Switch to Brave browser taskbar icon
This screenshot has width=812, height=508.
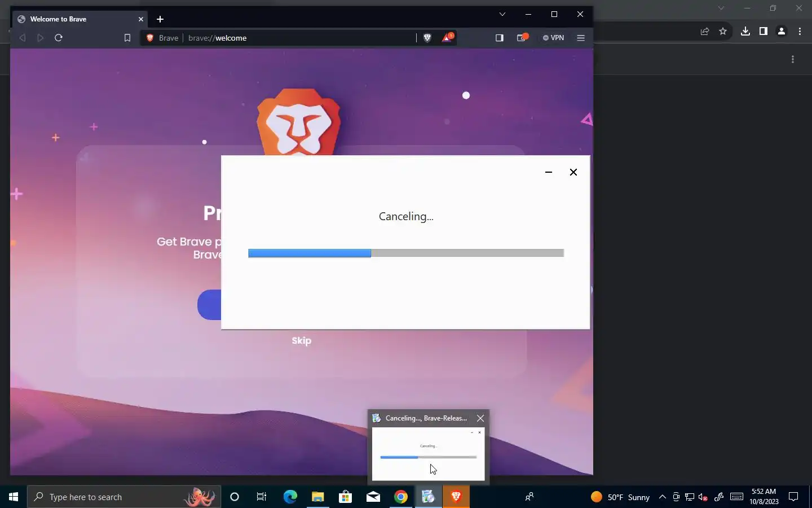click(456, 497)
